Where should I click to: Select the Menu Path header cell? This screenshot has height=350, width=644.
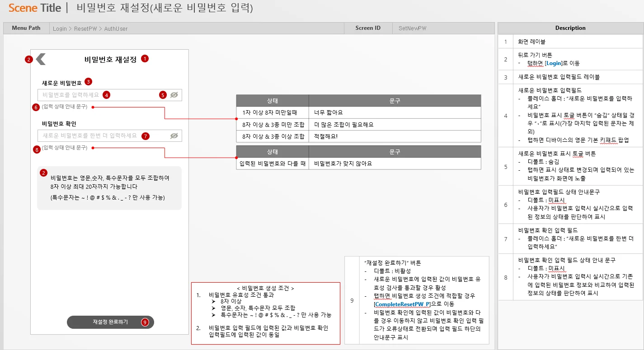26,28
